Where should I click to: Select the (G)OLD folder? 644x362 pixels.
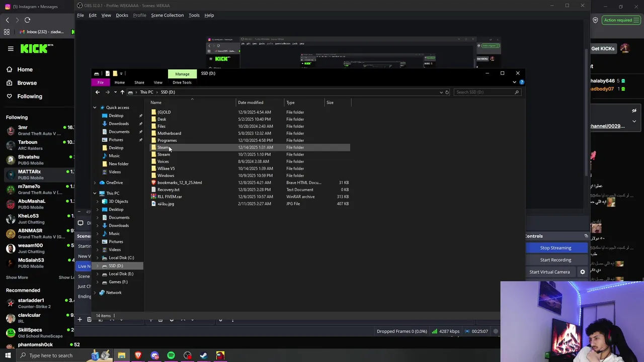click(x=164, y=112)
